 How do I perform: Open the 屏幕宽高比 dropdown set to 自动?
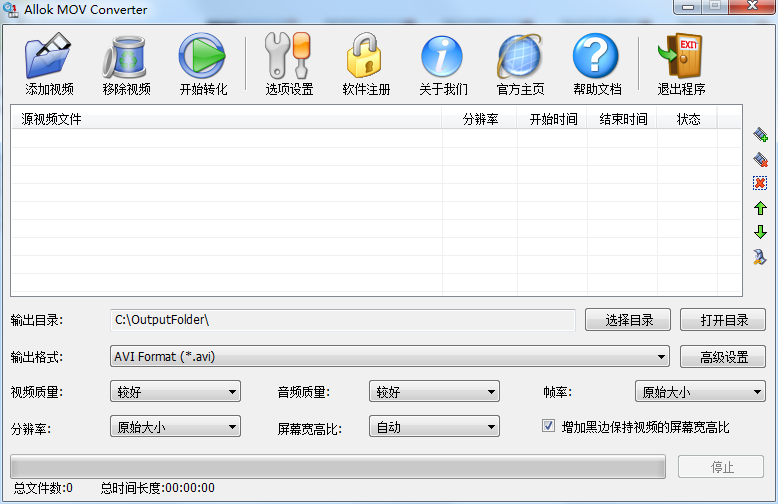434,426
